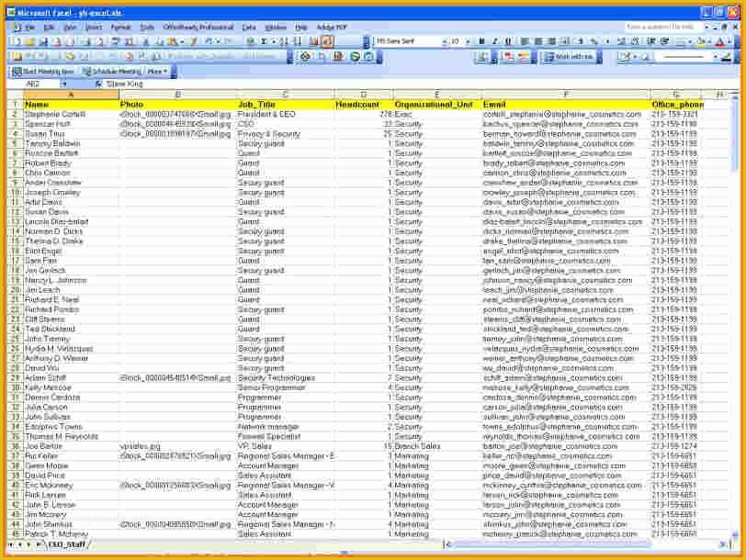Click the Work with me button
This screenshot has height=560, width=746.
pyautogui.click(x=570, y=57)
